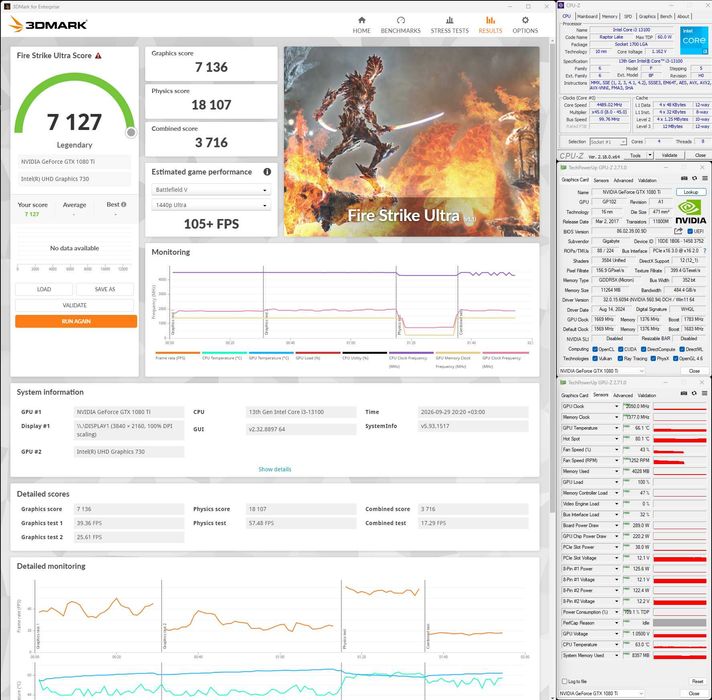This screenshot has width=712, height=700.
Task: Open the Bench tab in CPU-Z
Action: 666,16
